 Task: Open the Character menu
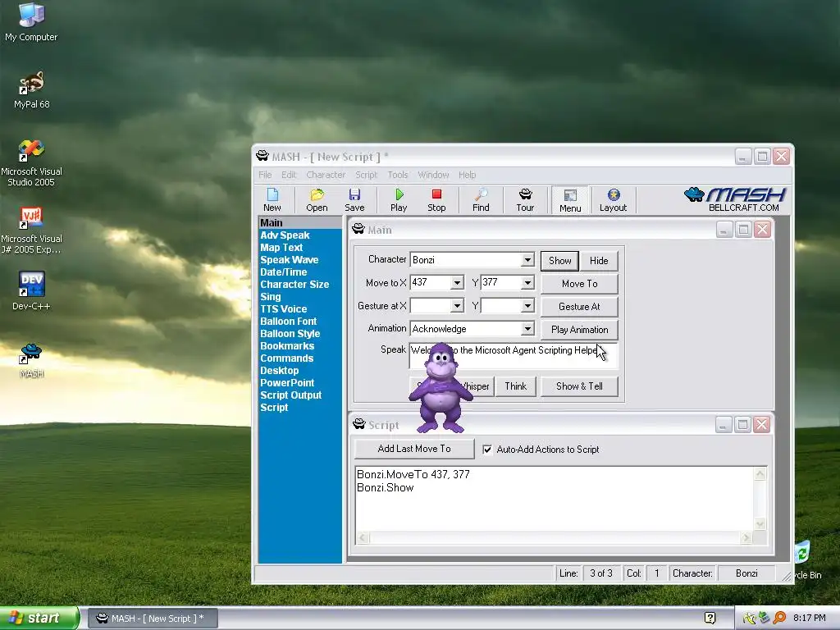pos(326,175)
